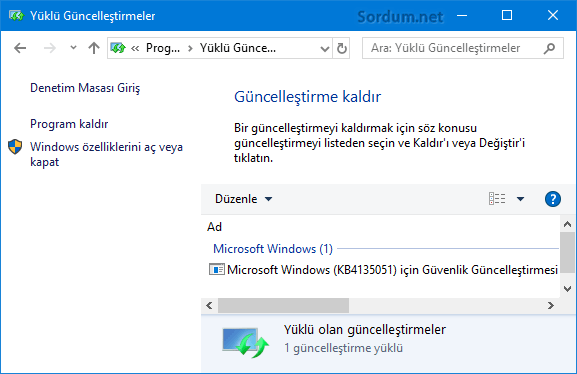Screen dimensions: 577x374
Task: Click the horizontal scrollbar left arrow
Action: click(209, 306)
